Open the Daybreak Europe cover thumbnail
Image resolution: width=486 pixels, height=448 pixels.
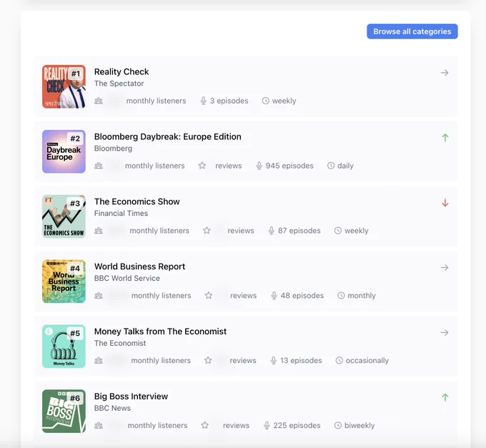coord(64,151)
